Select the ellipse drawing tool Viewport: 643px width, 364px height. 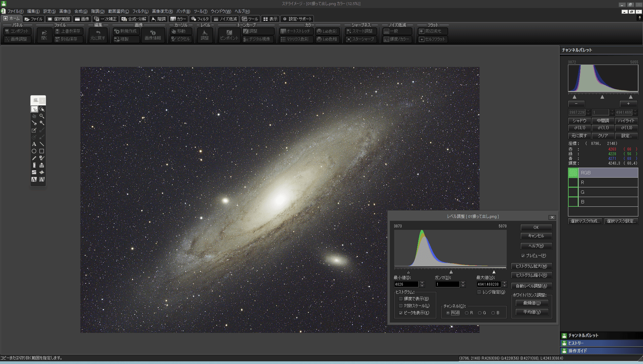[x=34, y=151]
